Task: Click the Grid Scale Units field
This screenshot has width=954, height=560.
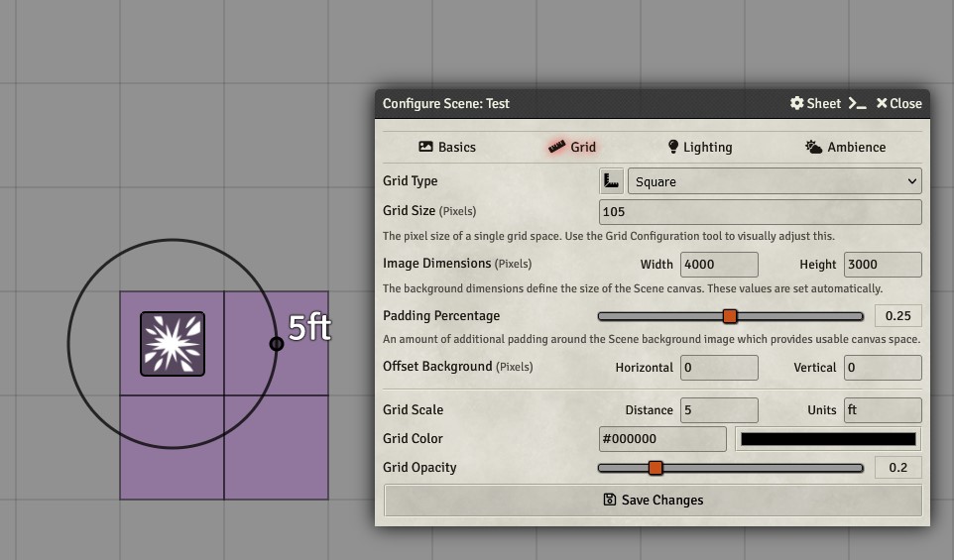Action: [x=883, y=410]
